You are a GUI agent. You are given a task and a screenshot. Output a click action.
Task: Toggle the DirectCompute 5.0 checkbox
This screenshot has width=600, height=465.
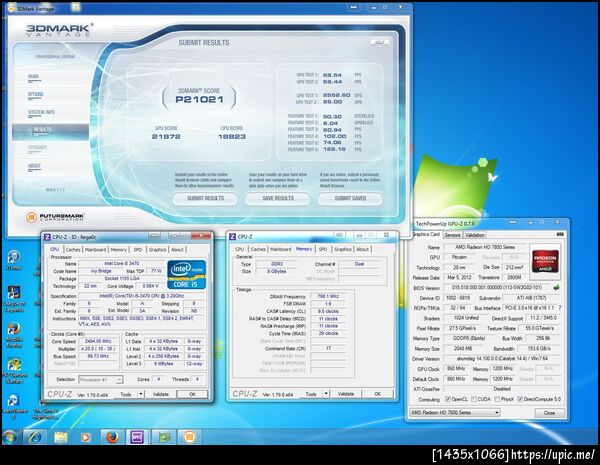520,399
